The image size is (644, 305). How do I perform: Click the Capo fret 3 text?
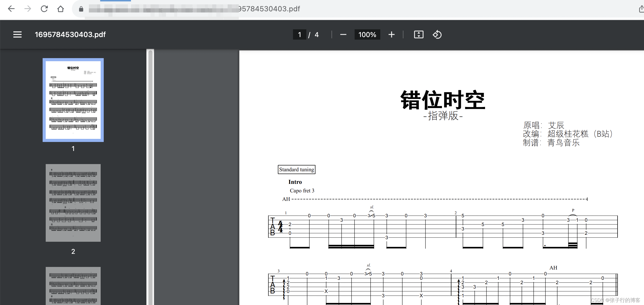(x=302, y=191)
